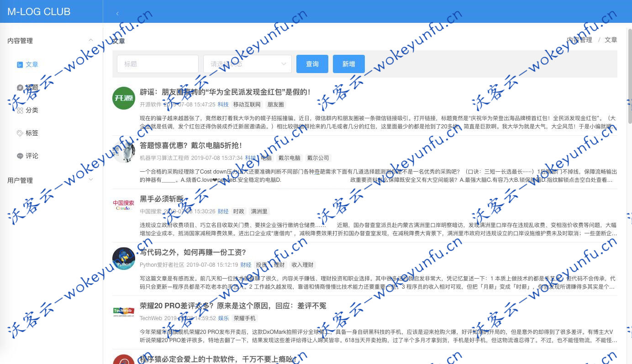Click 科技 category on the 华为 article
The width and height of the screenshot is (632, 364).
(x=223, y=105)
